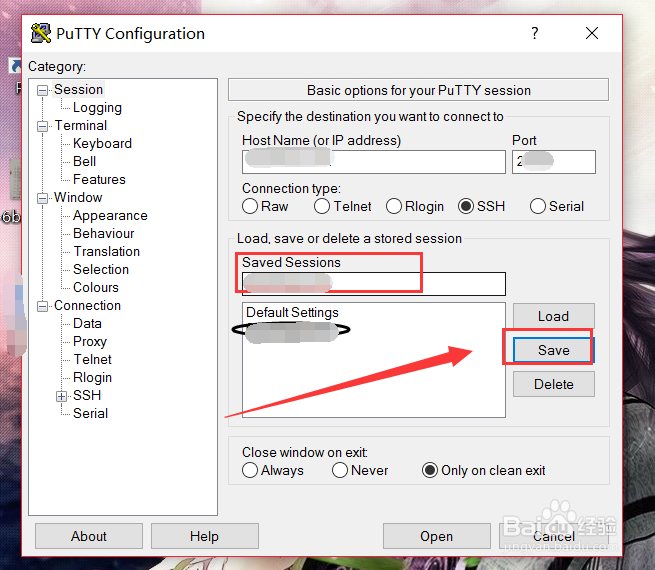Screen dimensions: 655x570
Task: Click the Help button
Action: click(x=205, y=536)
